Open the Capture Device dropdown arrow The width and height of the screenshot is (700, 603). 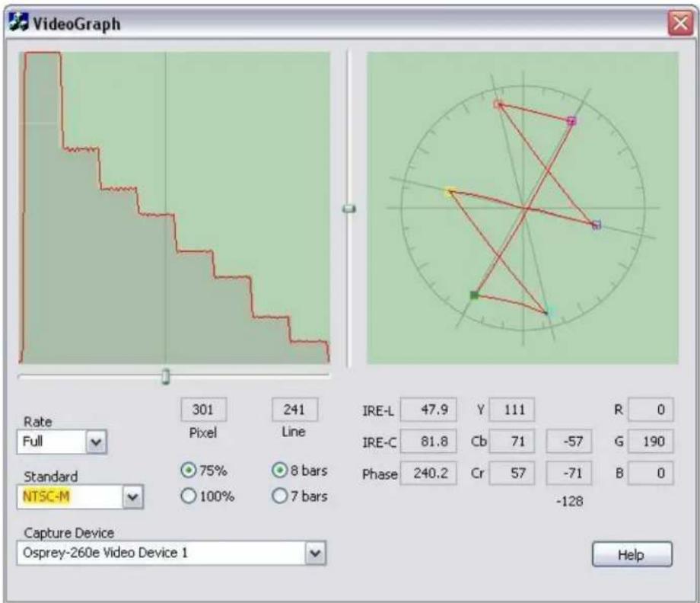[315, 553]
